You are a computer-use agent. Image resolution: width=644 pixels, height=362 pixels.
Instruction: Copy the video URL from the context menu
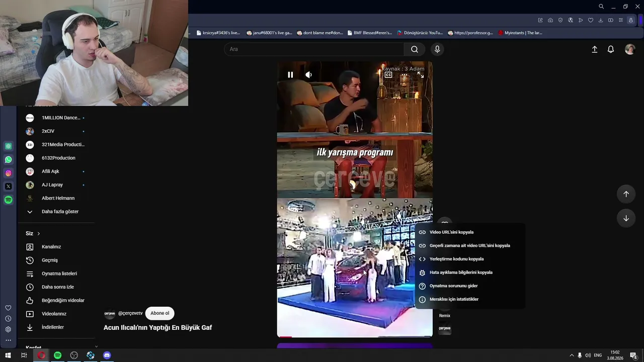pos(470,232)
